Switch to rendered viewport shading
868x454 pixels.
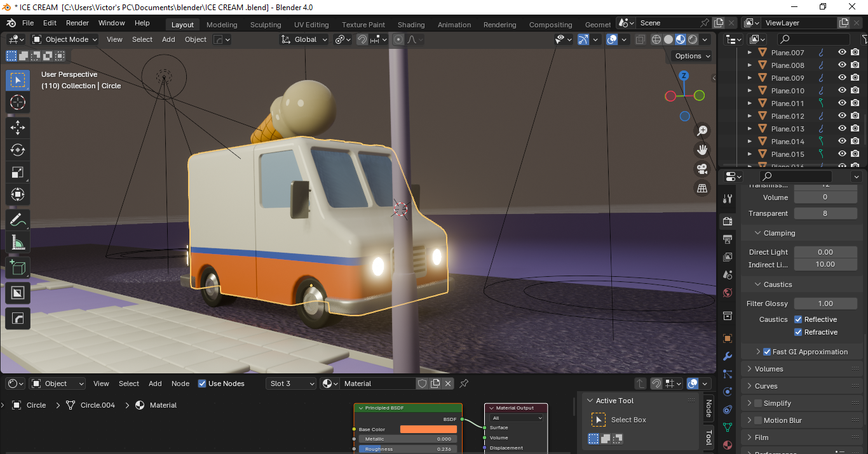coord(693,39)
